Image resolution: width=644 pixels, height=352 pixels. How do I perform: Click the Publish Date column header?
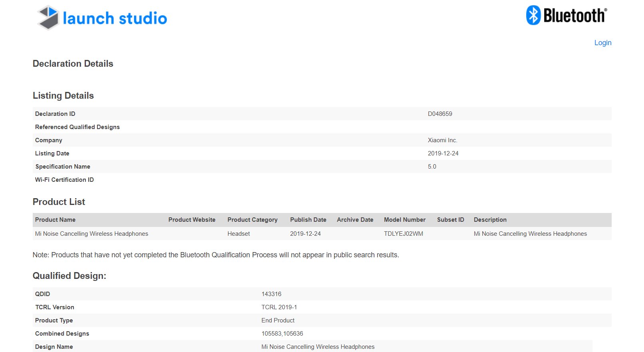[x=308, y=220]
